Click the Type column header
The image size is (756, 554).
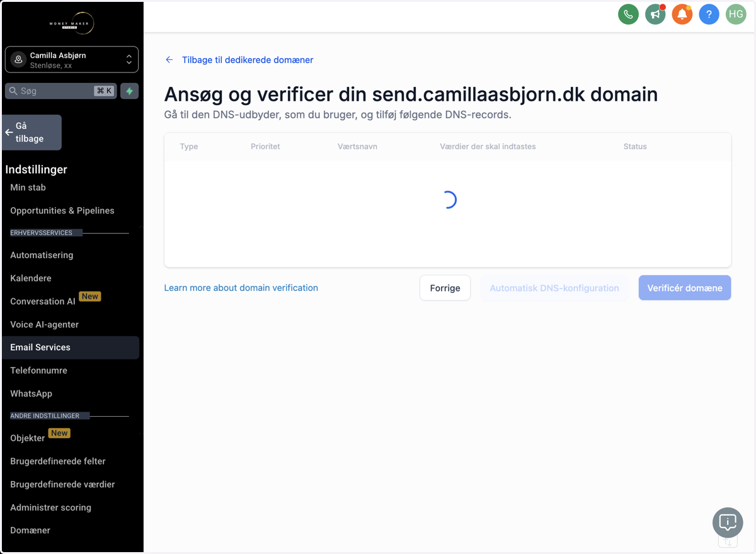tap(189, 147)
